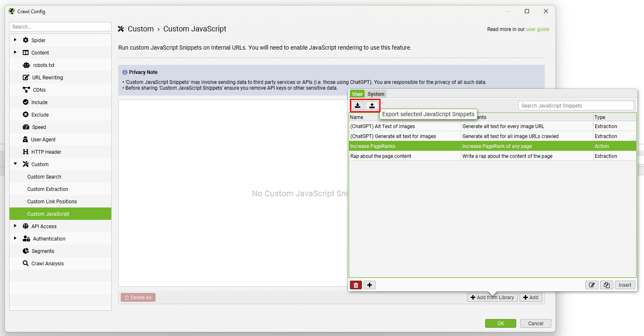Image resolution: width=644 pixels, height=336 pixels.
Task: Click the Add from Library button
Action: pos(492,298)
